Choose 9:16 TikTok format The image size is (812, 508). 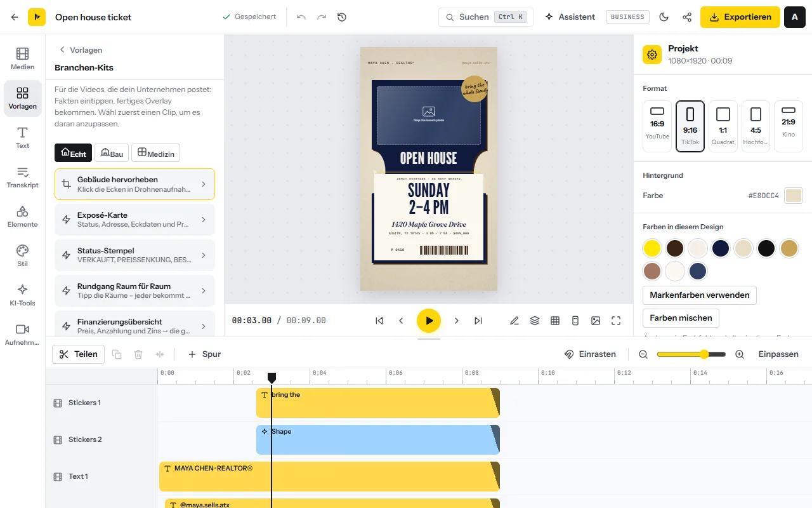690,126
